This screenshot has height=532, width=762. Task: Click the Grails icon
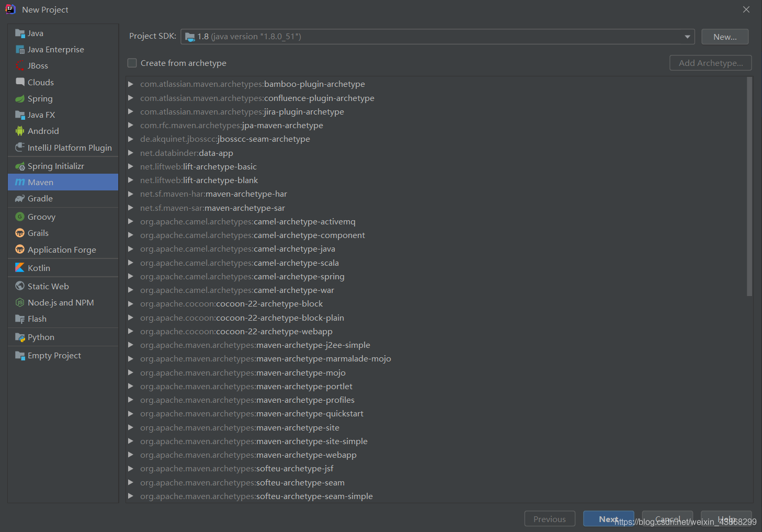[20, 233]
